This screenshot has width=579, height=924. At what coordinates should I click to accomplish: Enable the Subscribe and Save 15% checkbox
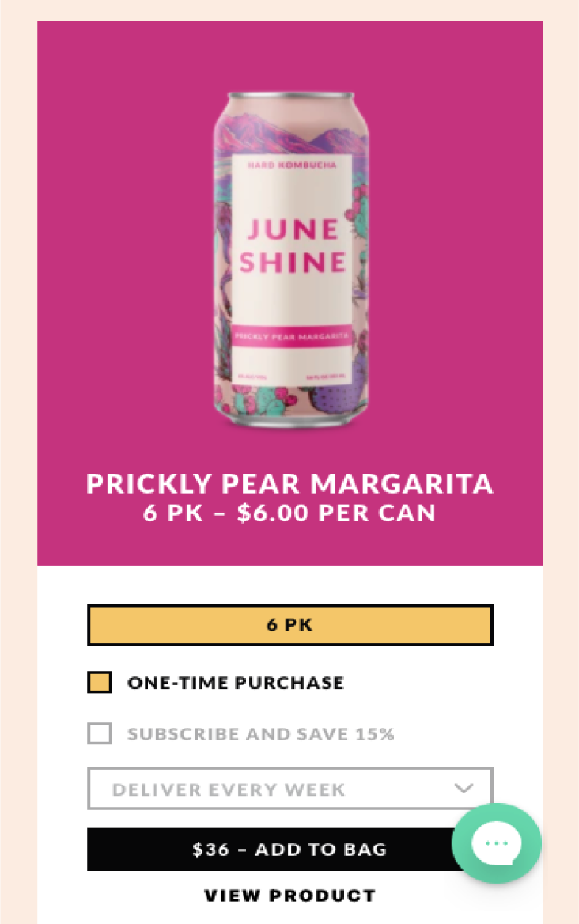100,733
